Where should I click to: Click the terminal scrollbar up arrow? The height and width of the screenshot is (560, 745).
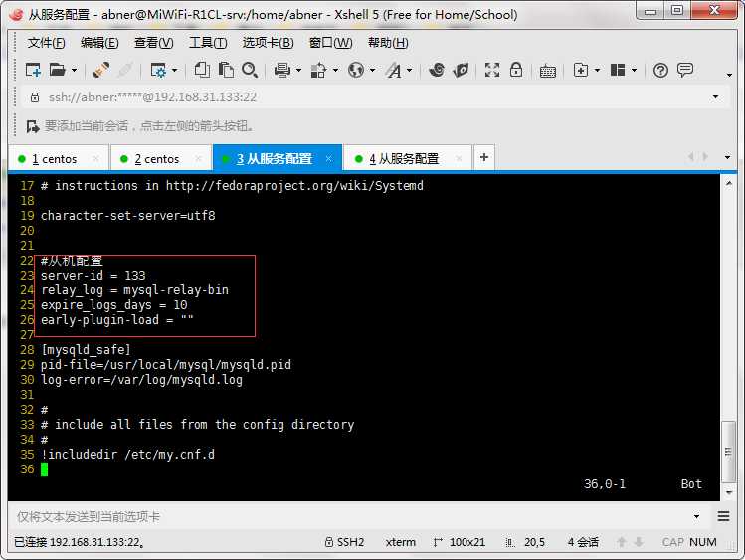point(729,183)
